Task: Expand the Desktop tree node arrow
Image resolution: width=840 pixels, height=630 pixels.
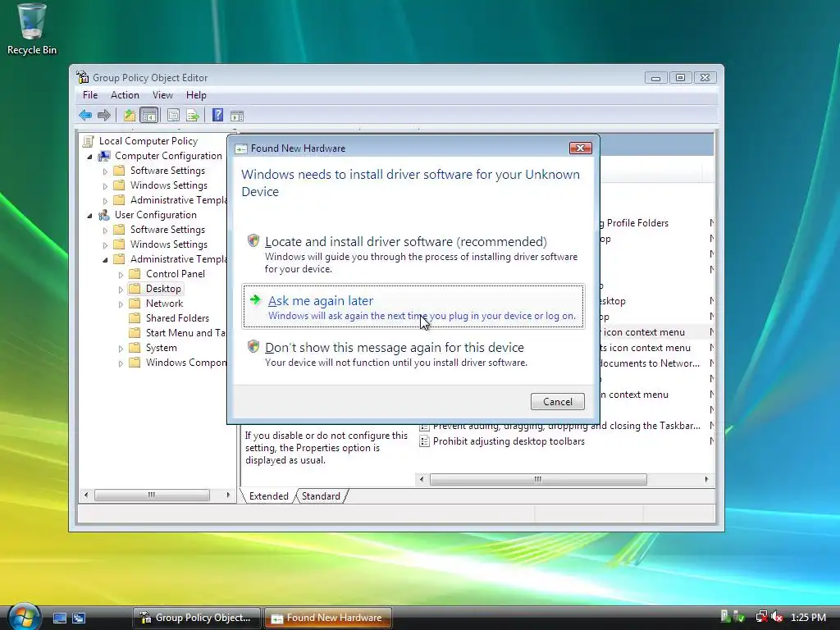Action: 121,290
